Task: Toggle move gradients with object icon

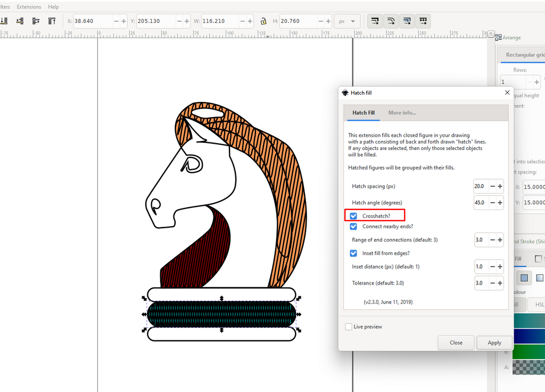Action: (407, 21)
